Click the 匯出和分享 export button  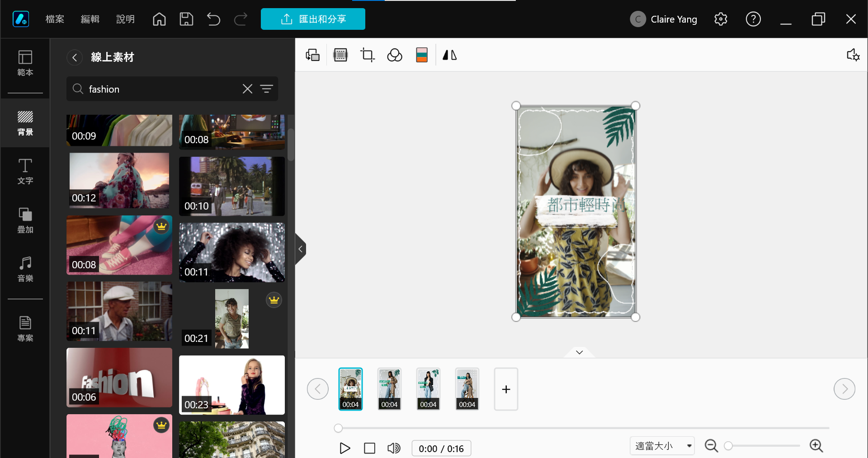[x=313, y=19]
